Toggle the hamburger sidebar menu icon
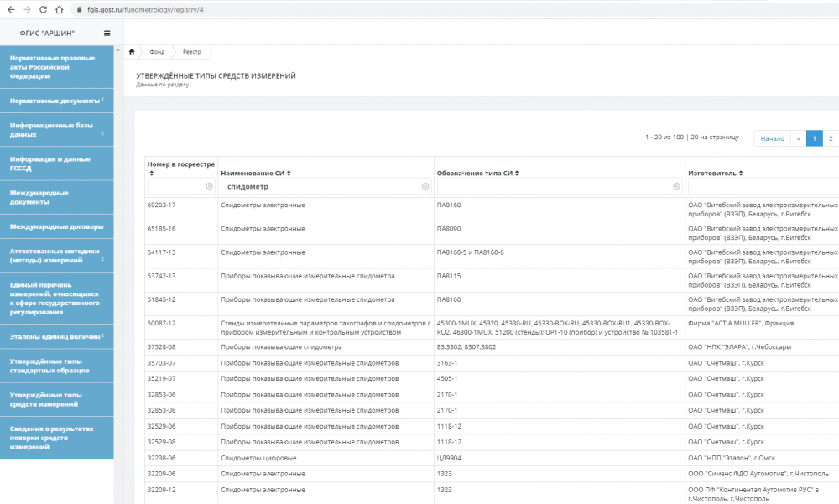 [x=107, y=33]
